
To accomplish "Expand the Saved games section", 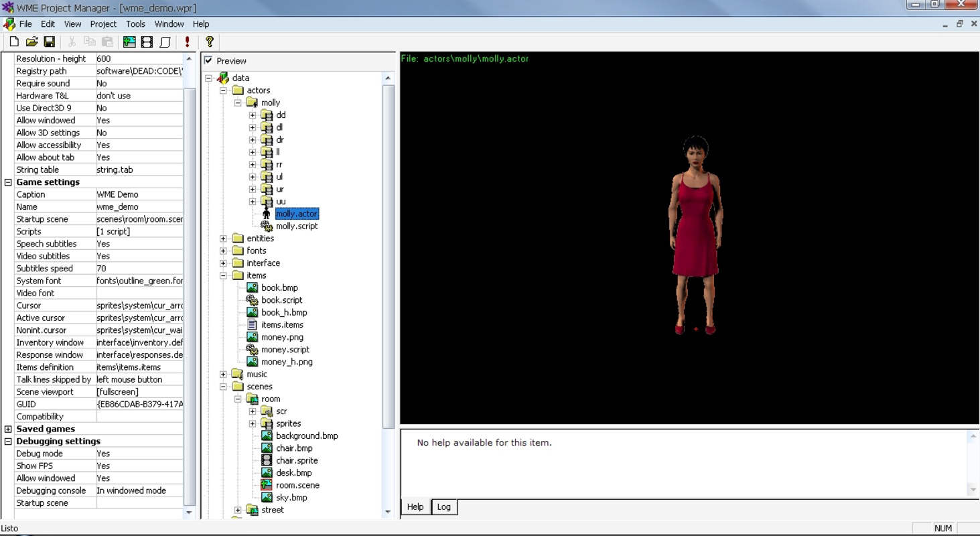I will (x=7, y=429).
